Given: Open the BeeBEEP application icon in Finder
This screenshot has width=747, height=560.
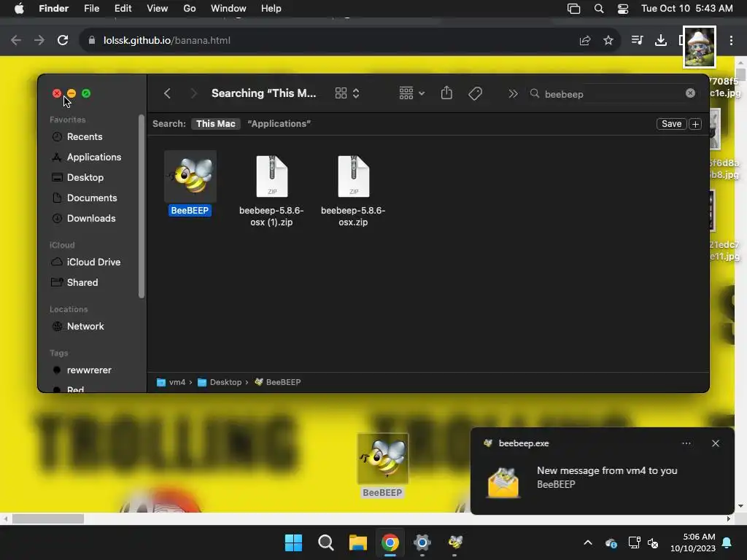Looking at the screenshot, I should point(190,176).
